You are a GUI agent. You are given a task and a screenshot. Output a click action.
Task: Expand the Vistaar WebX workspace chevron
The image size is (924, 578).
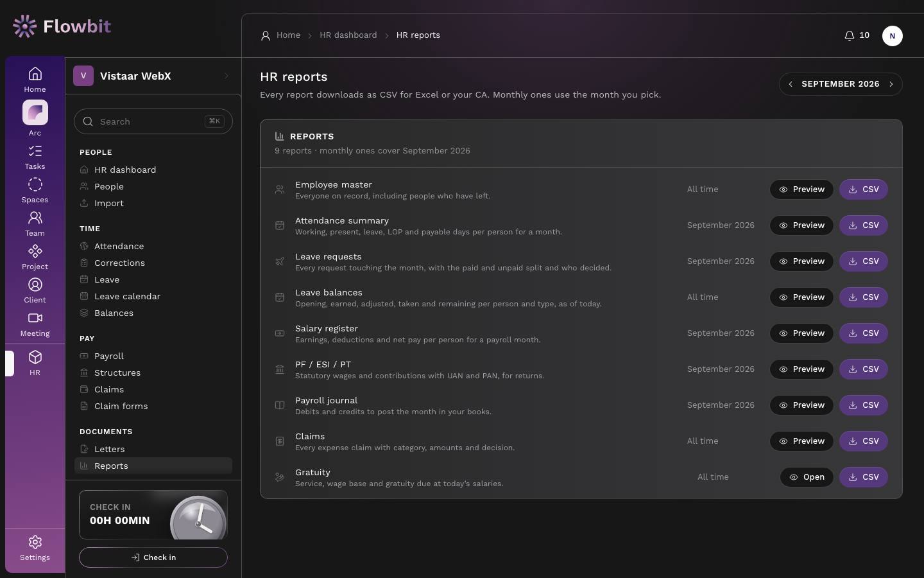coord(227,76)
